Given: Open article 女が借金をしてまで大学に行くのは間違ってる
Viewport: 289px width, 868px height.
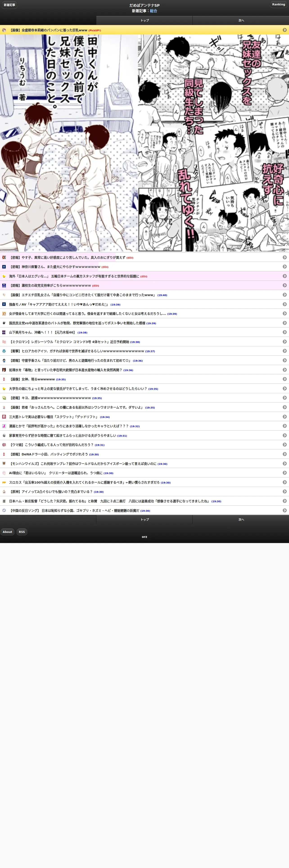Looking at the screenshot, I should (x=144, y=313).
